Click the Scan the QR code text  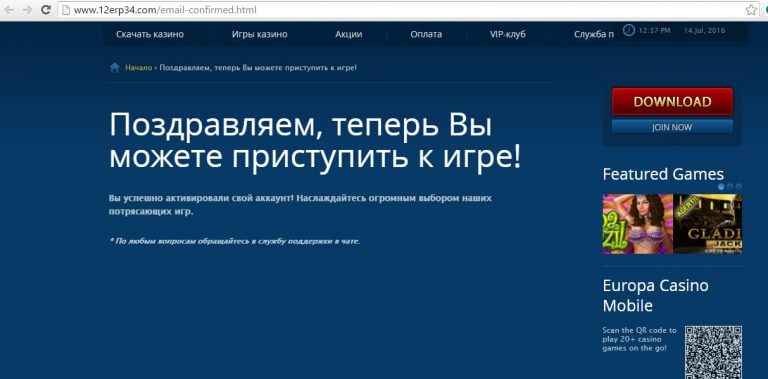pos(640,339)
